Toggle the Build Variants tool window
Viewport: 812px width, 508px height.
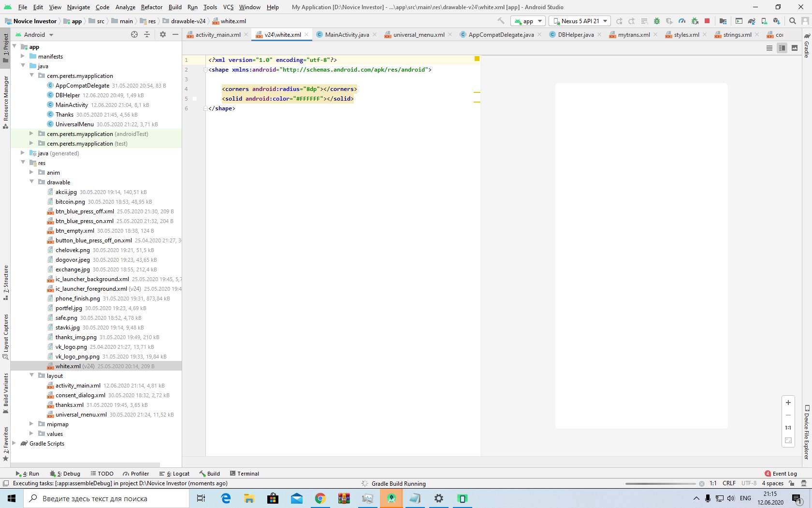pos(6,393)
